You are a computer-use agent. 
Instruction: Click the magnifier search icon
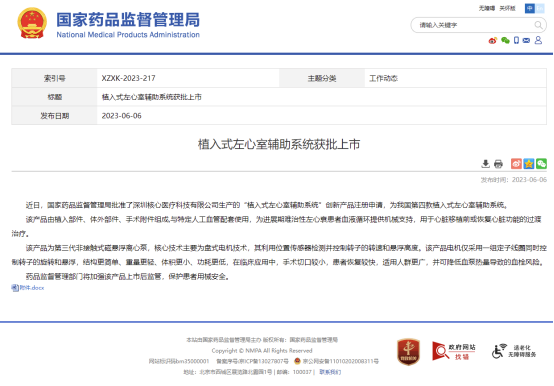click(x=538, y=25)
